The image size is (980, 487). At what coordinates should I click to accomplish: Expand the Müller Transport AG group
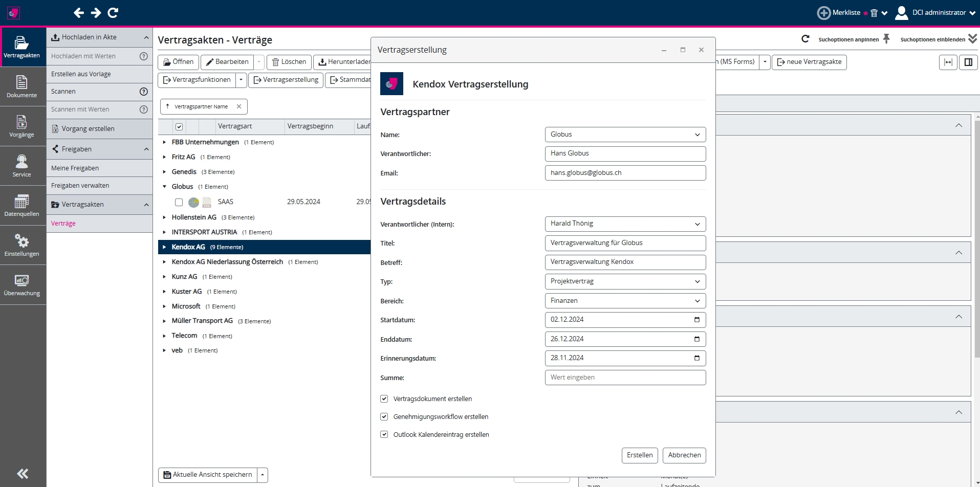(x=164, y=321)
